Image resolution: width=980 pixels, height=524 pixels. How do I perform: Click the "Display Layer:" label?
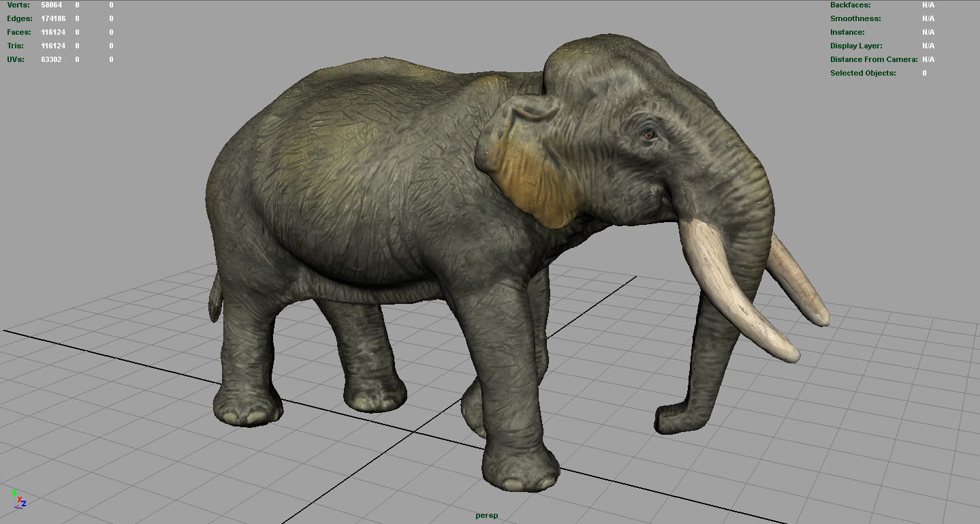coord(856,46)
